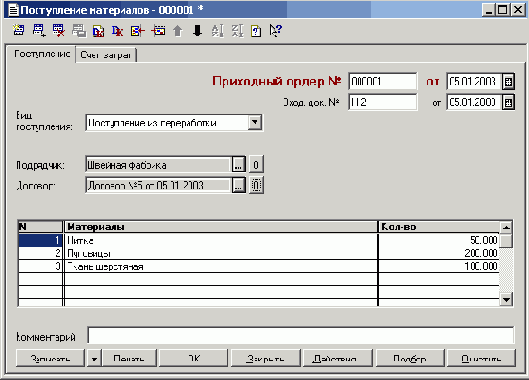Click the materials table scroll up arrow
The height and width of the screenshot is (380, 529).
[x=506, y=227]
